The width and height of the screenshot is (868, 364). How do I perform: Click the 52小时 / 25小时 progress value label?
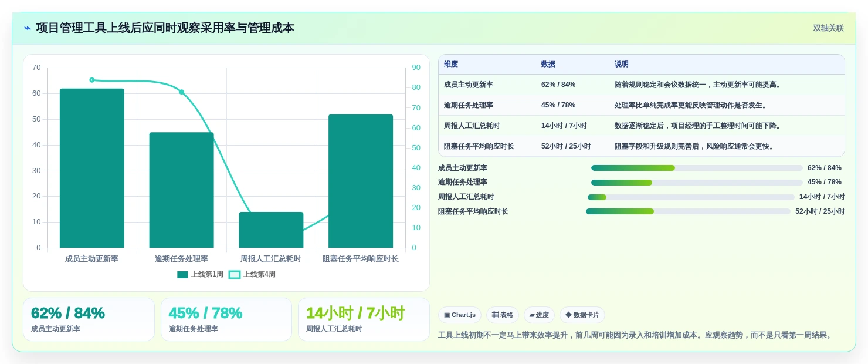[x=820, y=211]
